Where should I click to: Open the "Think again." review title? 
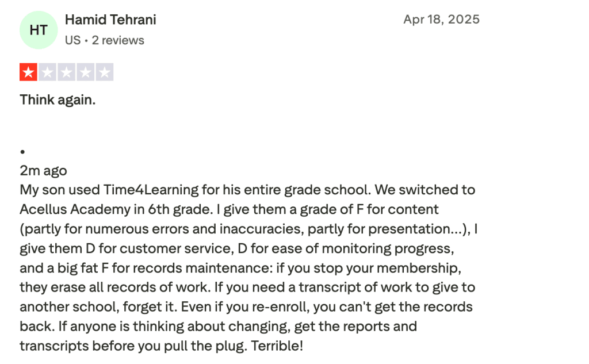tap(58, 99)
